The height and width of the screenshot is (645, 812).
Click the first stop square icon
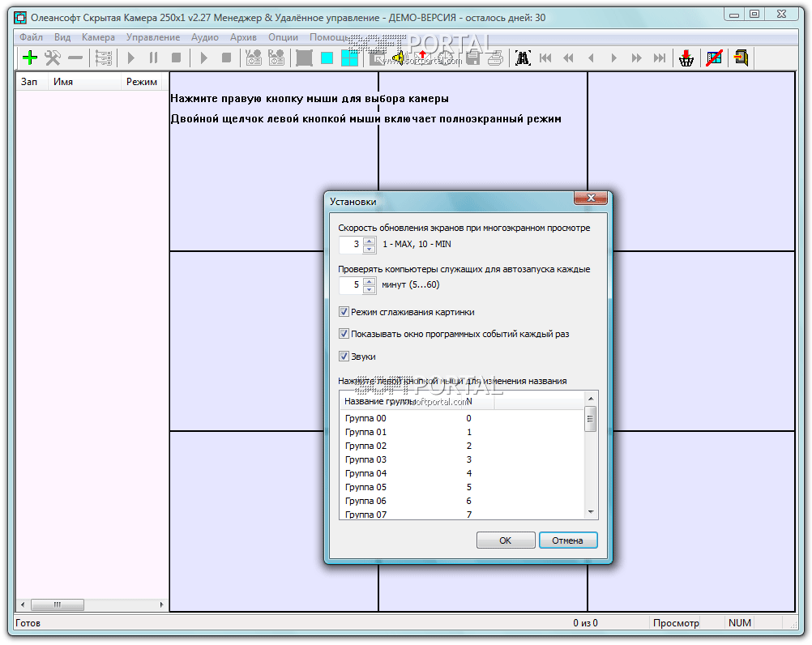[176, 58]
